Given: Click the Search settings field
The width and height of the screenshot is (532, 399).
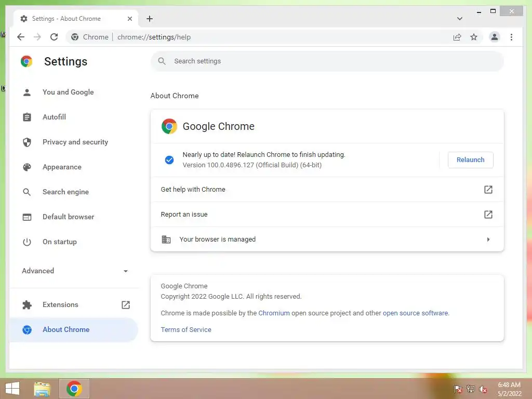Looking at the screenshot, I should coord(327,61).
